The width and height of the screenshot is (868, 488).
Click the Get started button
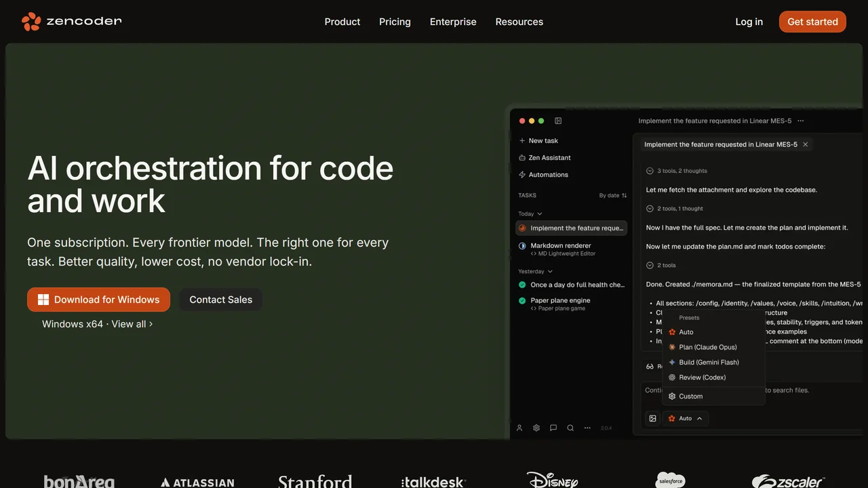tap(812, 22)
